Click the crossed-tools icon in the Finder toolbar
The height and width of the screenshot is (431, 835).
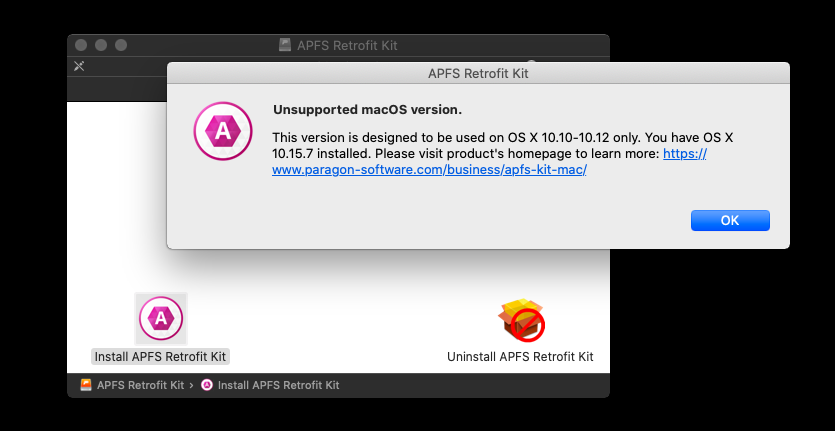pyautogui.click(x=79, y=66)
